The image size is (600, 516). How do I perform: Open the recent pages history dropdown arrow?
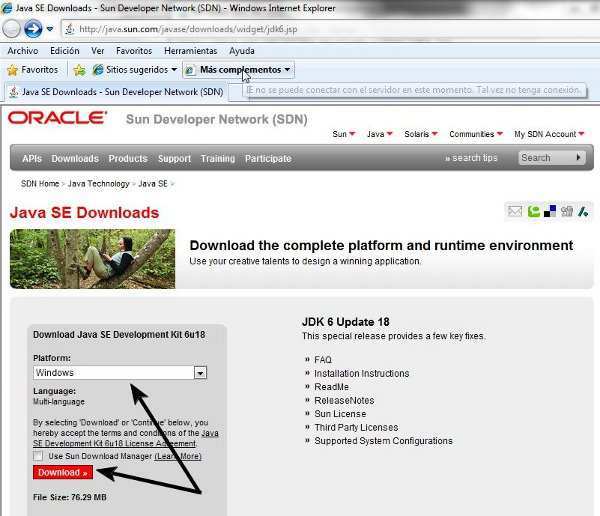(50, 29)
